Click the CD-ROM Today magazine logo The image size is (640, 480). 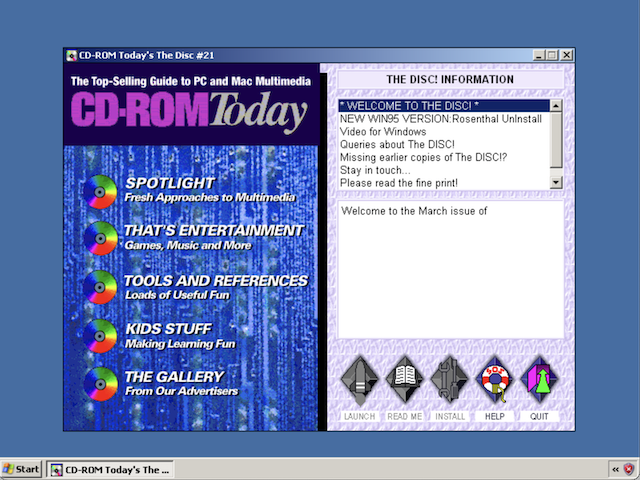[x=189, y=111]
